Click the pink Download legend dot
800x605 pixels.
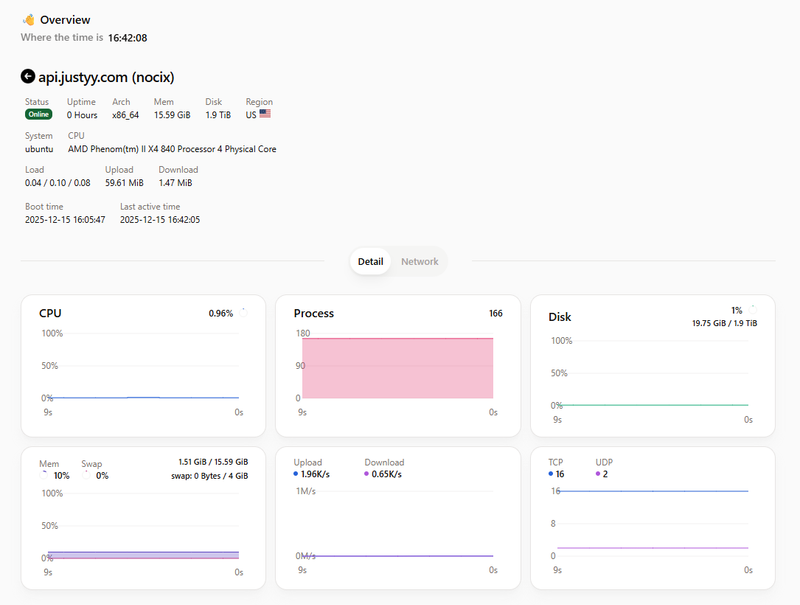point(367,474)
